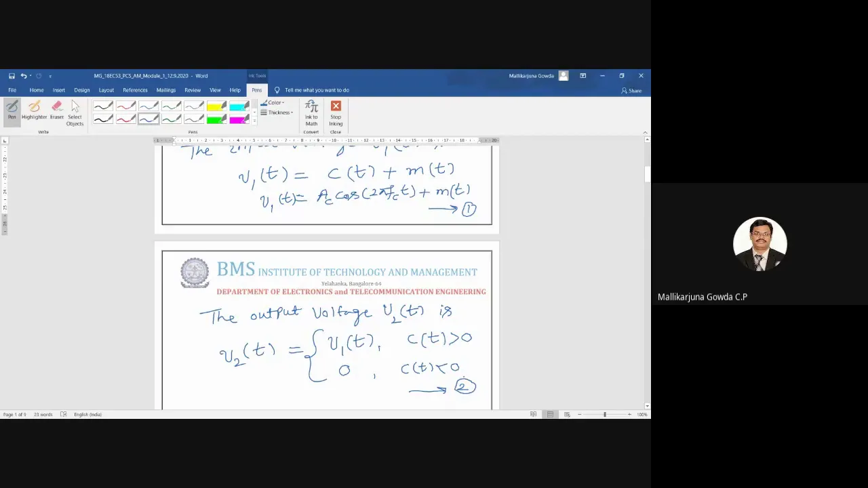This screenshot has width=868, height=488.
Task: Open the File menu
Action: [x=12, y=90]
